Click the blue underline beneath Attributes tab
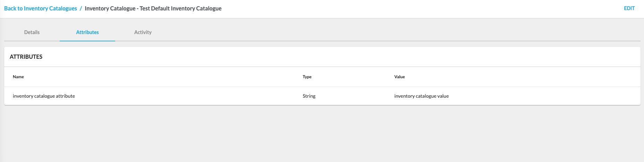 [x=87, y=41]
